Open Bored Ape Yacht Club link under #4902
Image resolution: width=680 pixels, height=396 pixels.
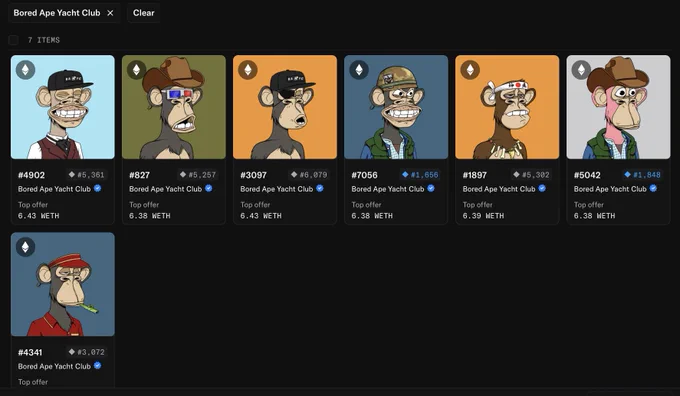pos(54,189)
